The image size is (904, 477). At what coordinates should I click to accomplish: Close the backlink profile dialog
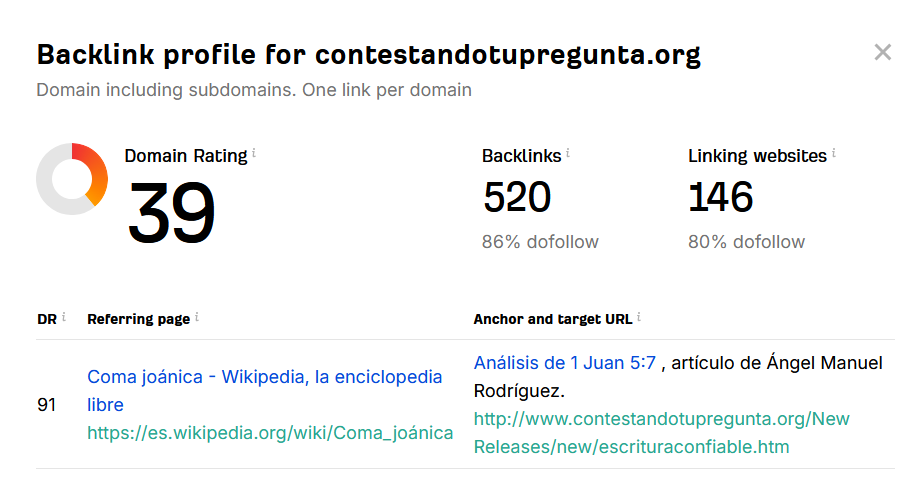(882, 52)
